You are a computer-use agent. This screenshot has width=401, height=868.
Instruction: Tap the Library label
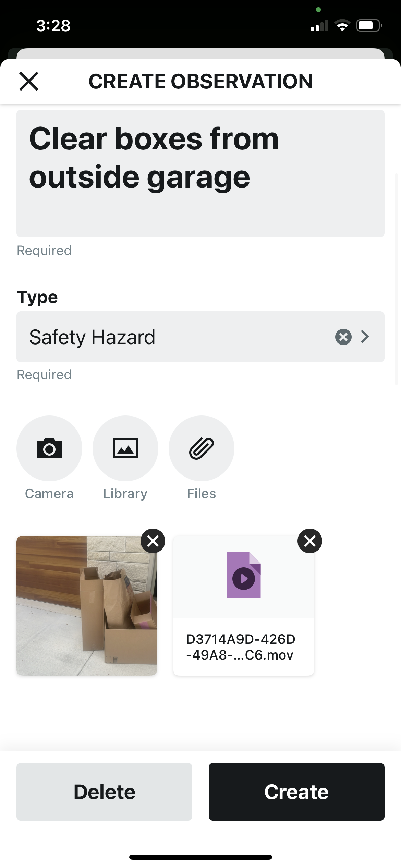tap(125, 494)
